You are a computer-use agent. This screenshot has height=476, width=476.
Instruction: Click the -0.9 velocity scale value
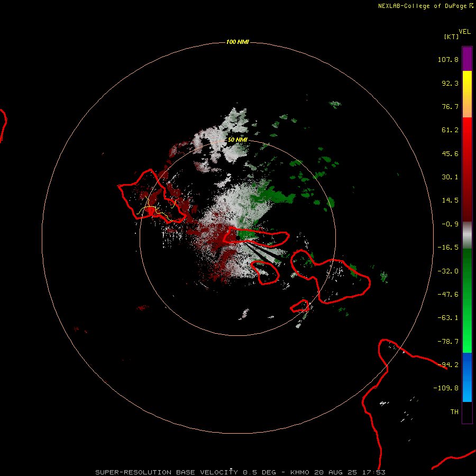450,224
